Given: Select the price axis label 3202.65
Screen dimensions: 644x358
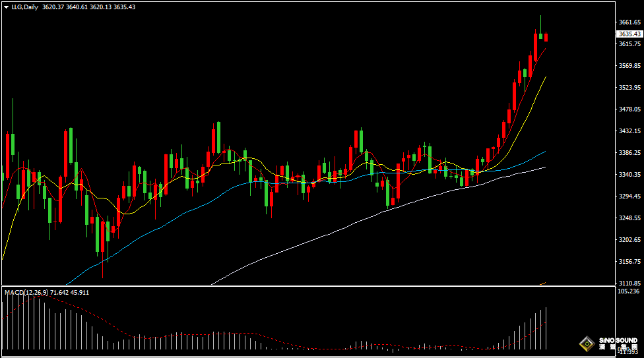Looking at the screenshot, I should [x=629, y=240].
